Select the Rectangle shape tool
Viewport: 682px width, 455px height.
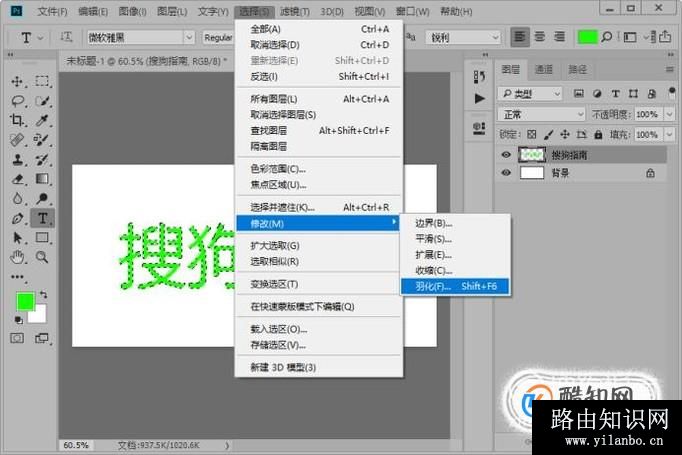pos(42,238)
